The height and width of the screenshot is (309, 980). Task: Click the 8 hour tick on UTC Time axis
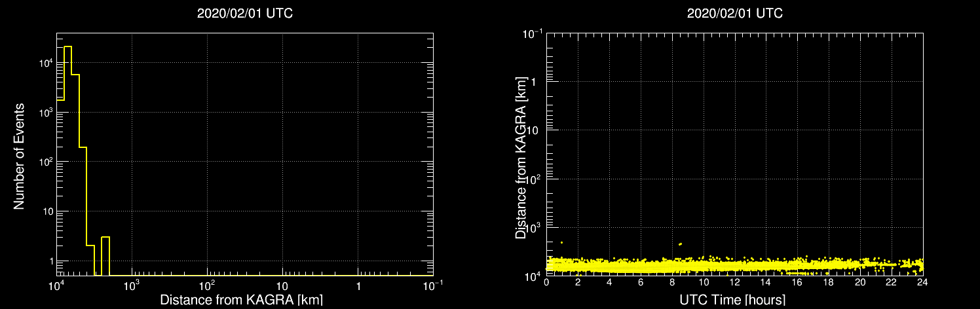coord(672,283)
